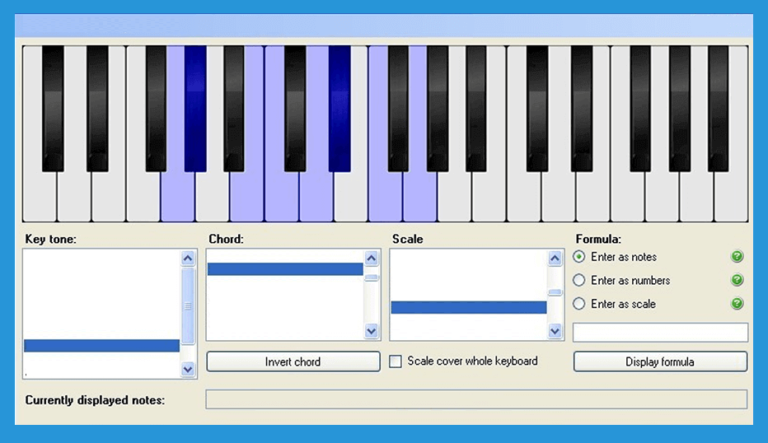Click the Display formula button
Viewport: 768px width, 443px height.
pyautogui.click(x=660, y=362)
